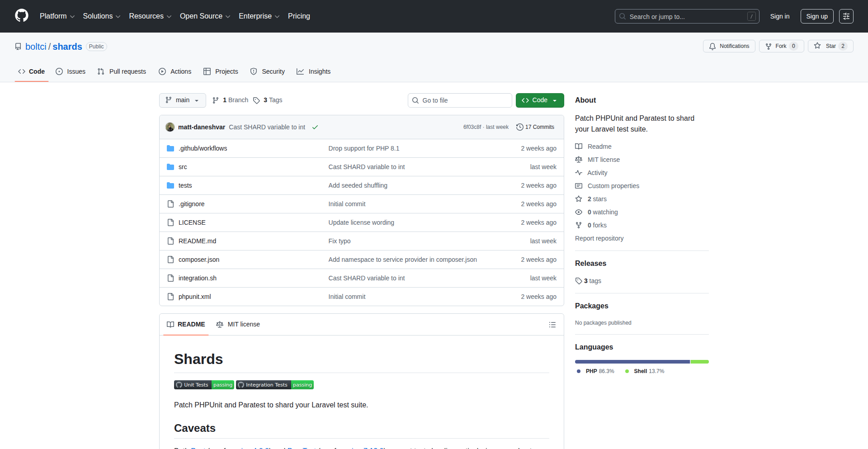Image resolution: width=868 pixels, height=449 pixels.
Task: Open the phpunit.xml file link
Action: (194, 297)
